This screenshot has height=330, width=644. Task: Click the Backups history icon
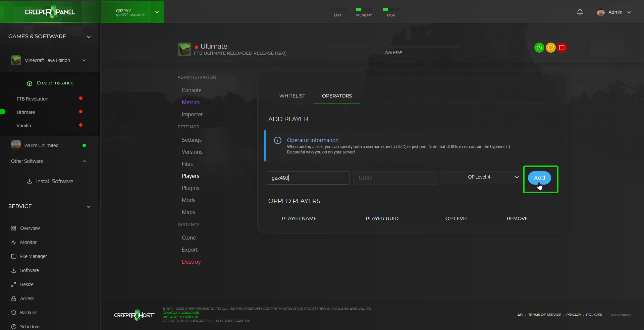point(14,313)
